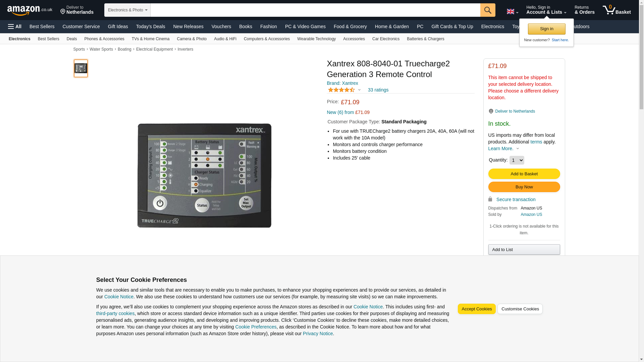
Task: Click Accept Cookies button
Action: click(x=476, y=309)
